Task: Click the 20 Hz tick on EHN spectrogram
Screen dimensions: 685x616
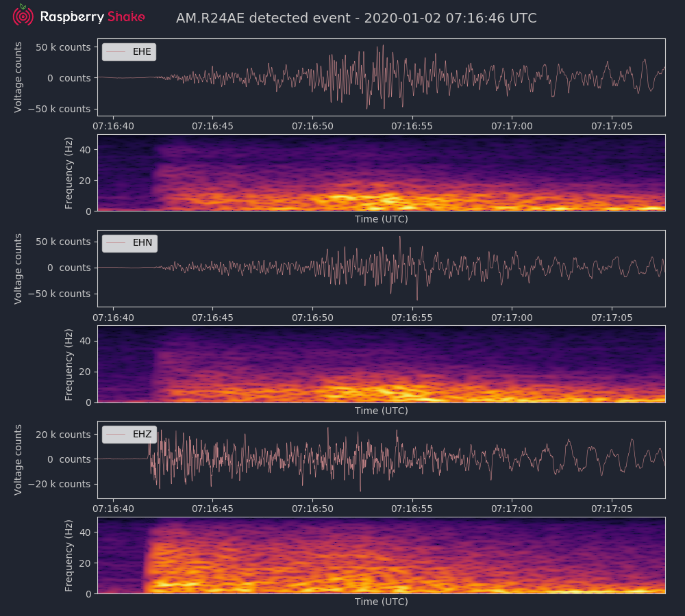Action: click(x=85, y=372)
